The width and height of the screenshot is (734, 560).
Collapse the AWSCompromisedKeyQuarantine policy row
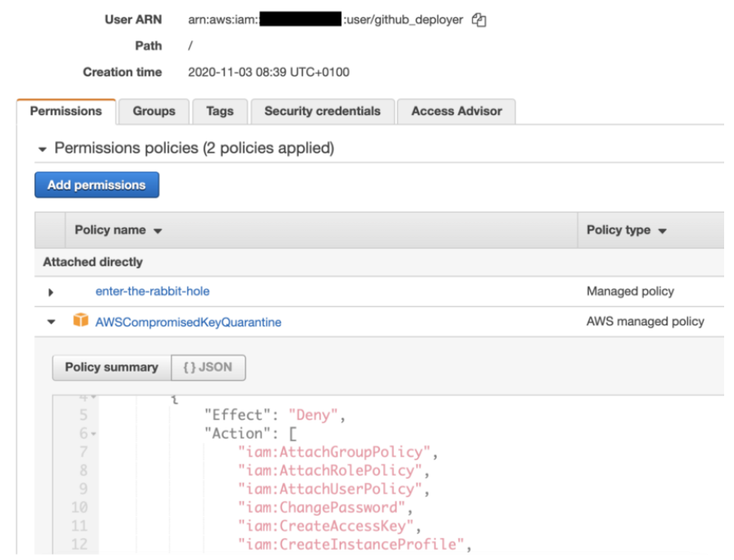tap(51, 322)
